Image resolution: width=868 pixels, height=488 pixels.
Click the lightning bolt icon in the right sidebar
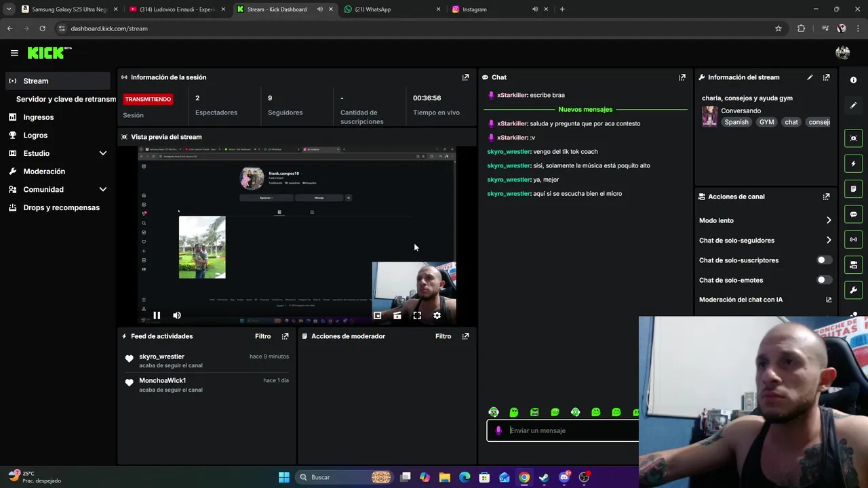click(853, 163)
